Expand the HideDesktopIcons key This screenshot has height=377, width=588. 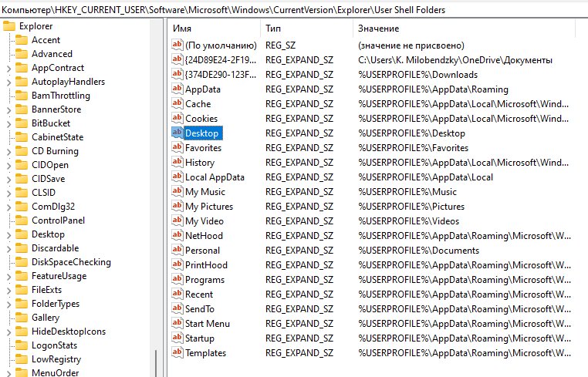coord(9,332)
